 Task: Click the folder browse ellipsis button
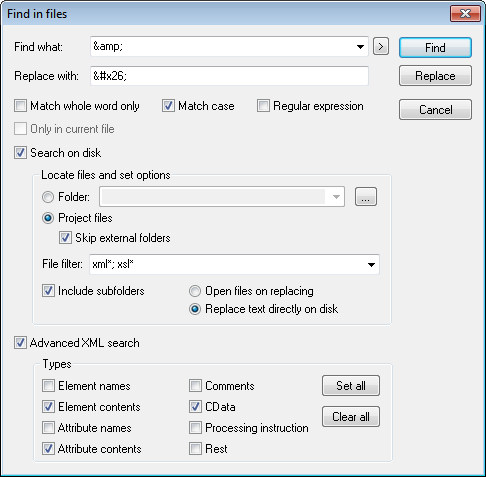point(366,197)
